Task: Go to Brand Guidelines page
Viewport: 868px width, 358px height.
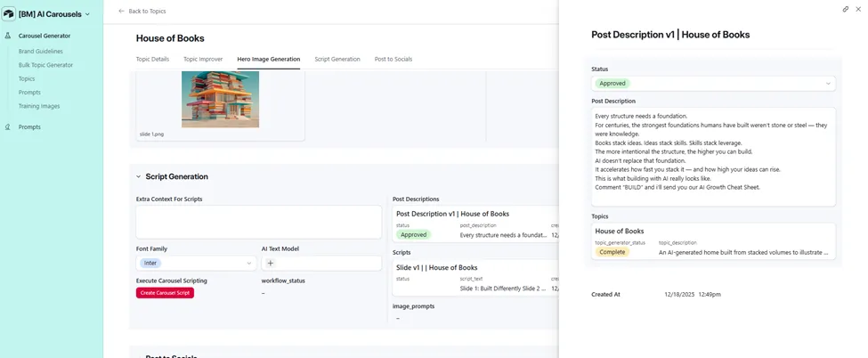Action: coord(40,51)
